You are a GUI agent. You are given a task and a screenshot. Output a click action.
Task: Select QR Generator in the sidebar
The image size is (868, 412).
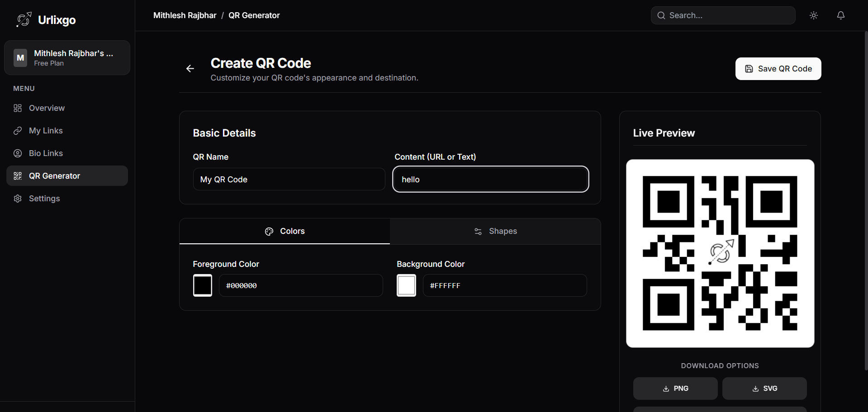pos(67,176)
